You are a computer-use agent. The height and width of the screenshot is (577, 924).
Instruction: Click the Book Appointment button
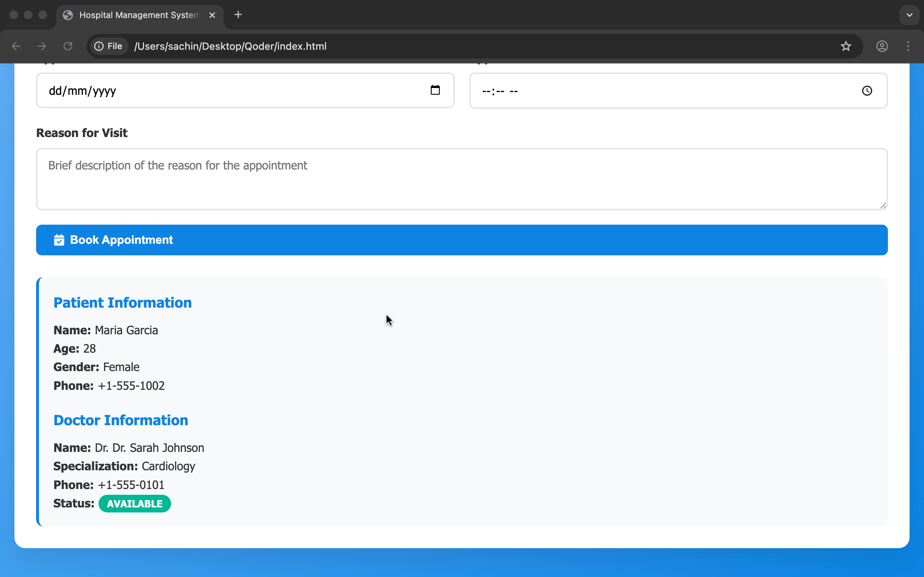[462, 240]
